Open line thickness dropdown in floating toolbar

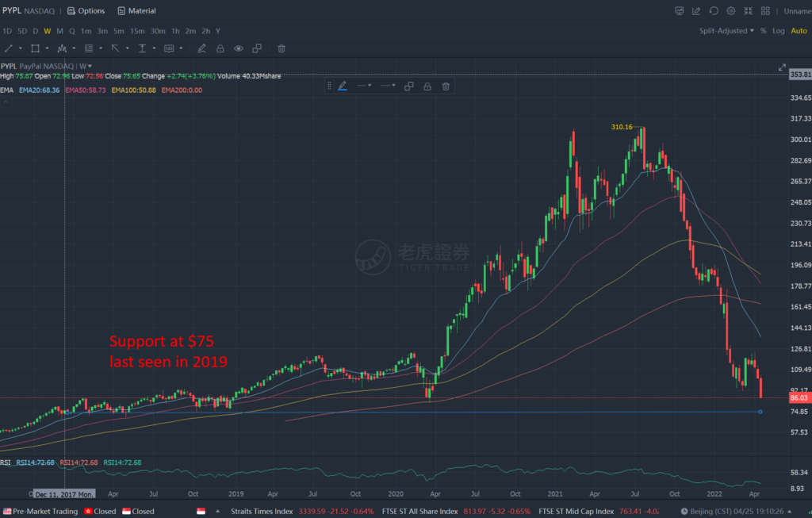point(388,86)
